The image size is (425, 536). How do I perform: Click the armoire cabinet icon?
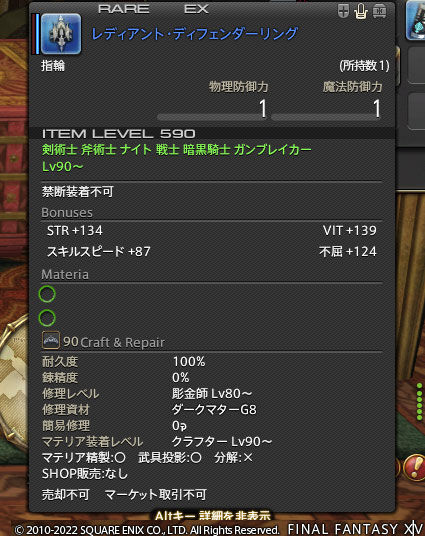[x=379, y=11]
